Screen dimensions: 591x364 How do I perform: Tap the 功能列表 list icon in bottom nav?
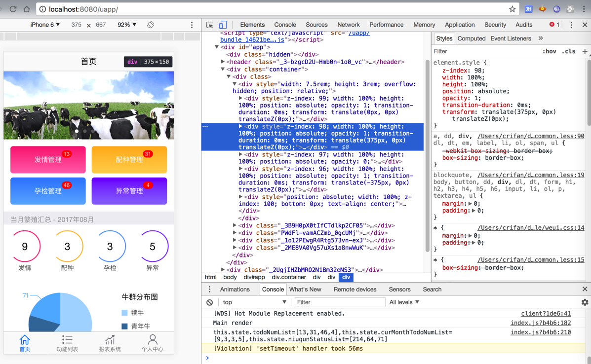(x=67, y=343)
